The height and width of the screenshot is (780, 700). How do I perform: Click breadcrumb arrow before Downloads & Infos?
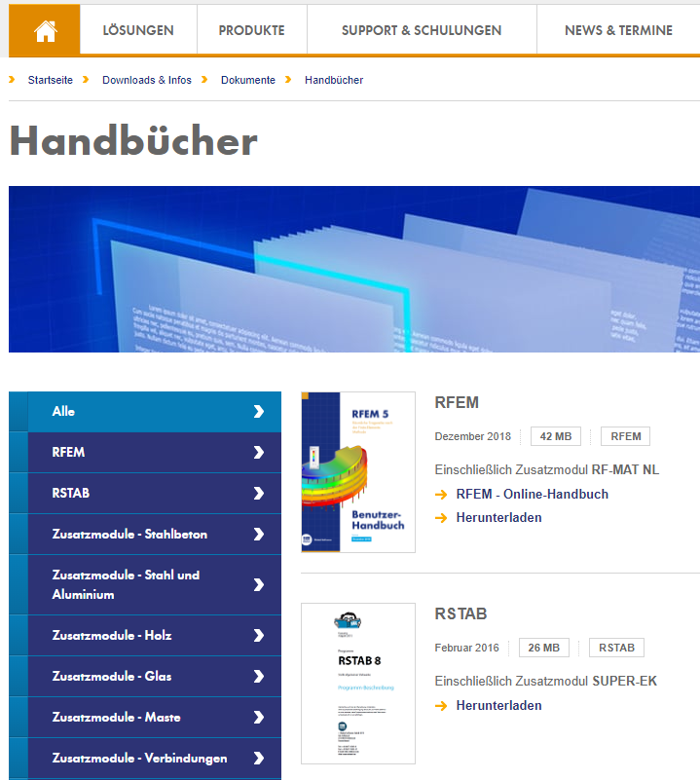[86, 80]
